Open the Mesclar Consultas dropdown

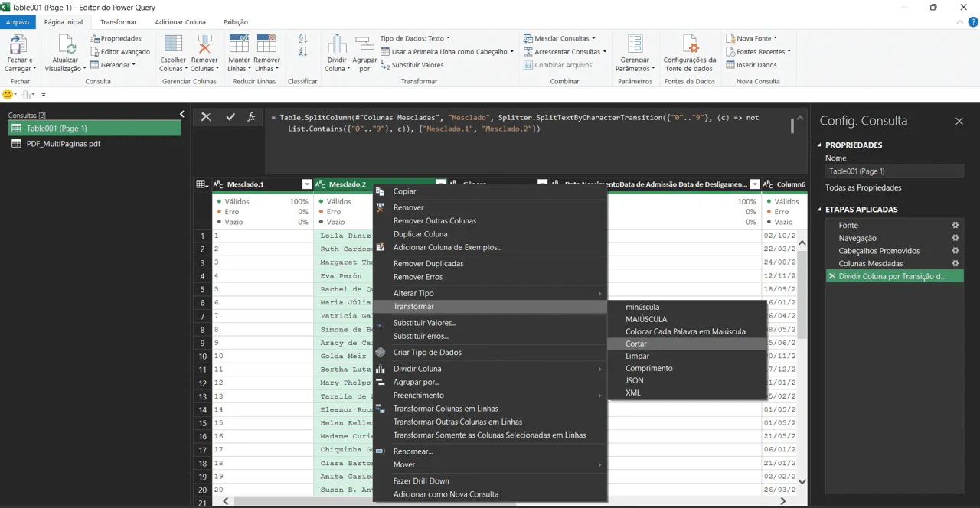click(559, 38)
